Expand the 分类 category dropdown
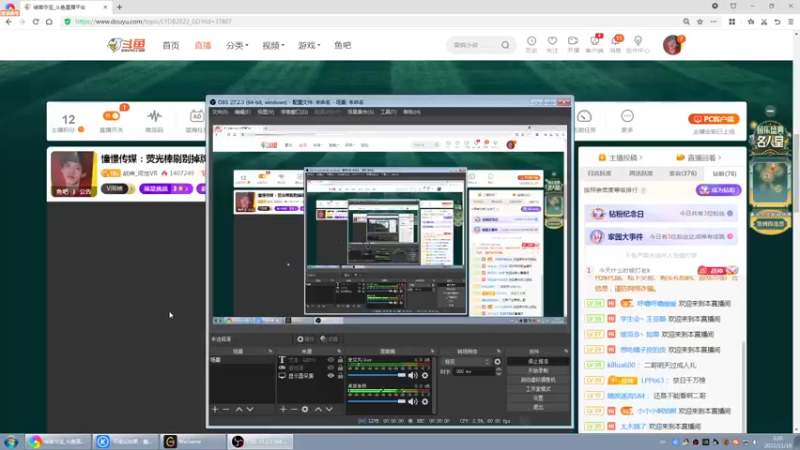 tap(237, 45)
